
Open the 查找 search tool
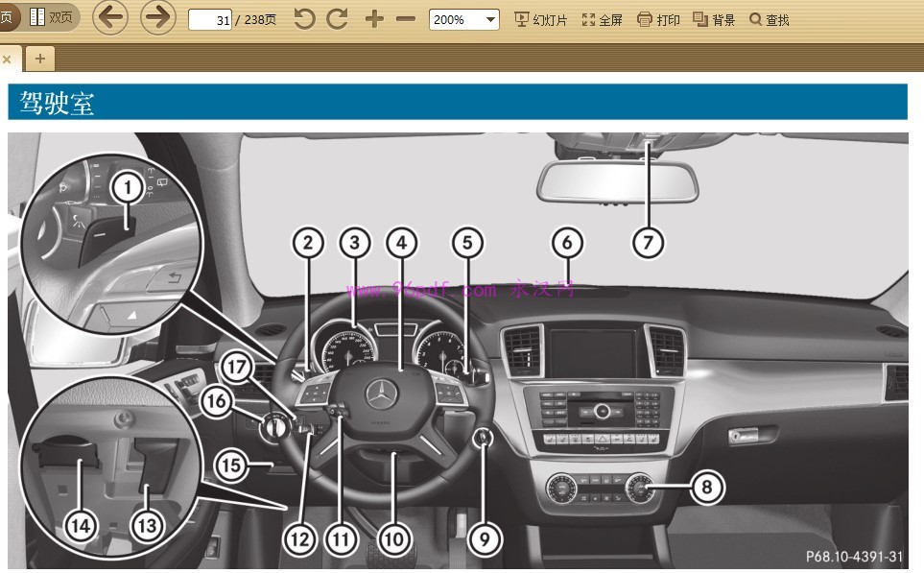pos(769,20)
